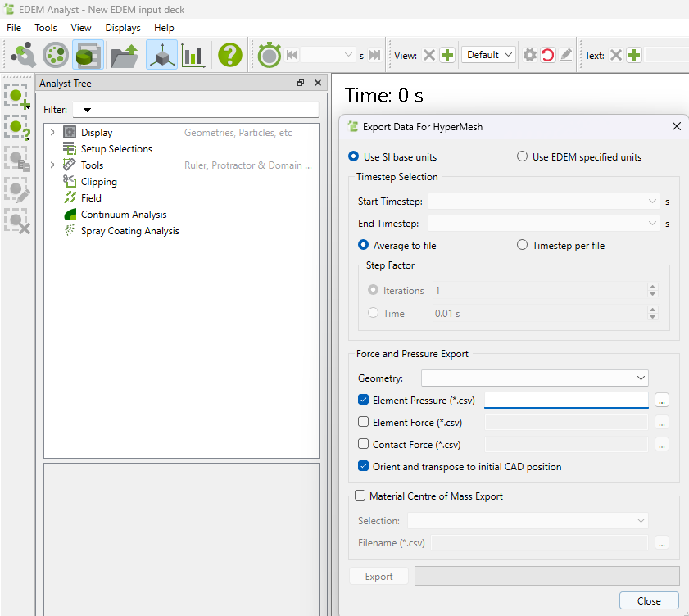689x616 pixels.
Task: Browse for the Element Pressure file path
Action: click(x=662, y=400)
